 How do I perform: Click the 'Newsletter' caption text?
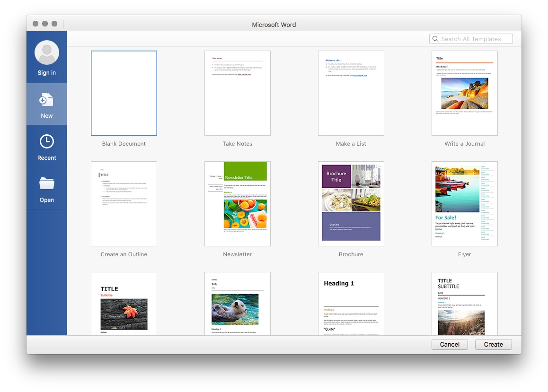click(237, 254)
